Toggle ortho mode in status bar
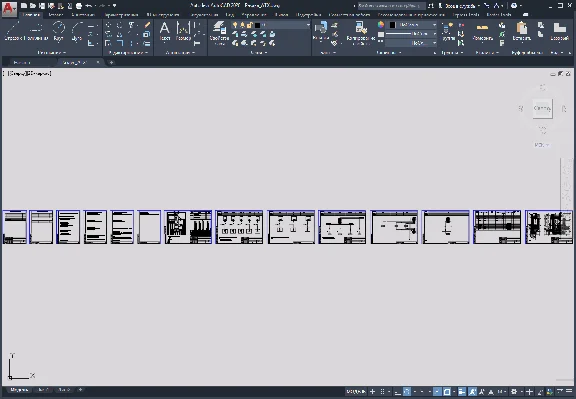576x399 pixels. point(397,392)
